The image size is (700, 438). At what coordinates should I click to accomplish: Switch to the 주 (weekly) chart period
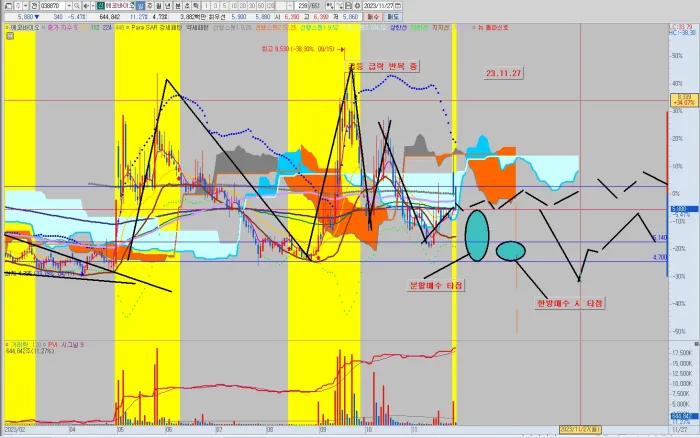click(150, 6)
